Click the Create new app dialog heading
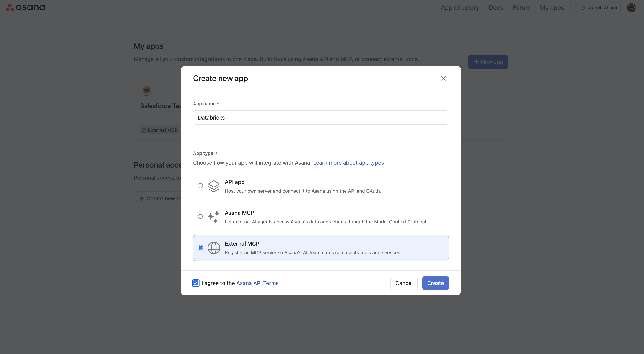 (x=220, y=78)
